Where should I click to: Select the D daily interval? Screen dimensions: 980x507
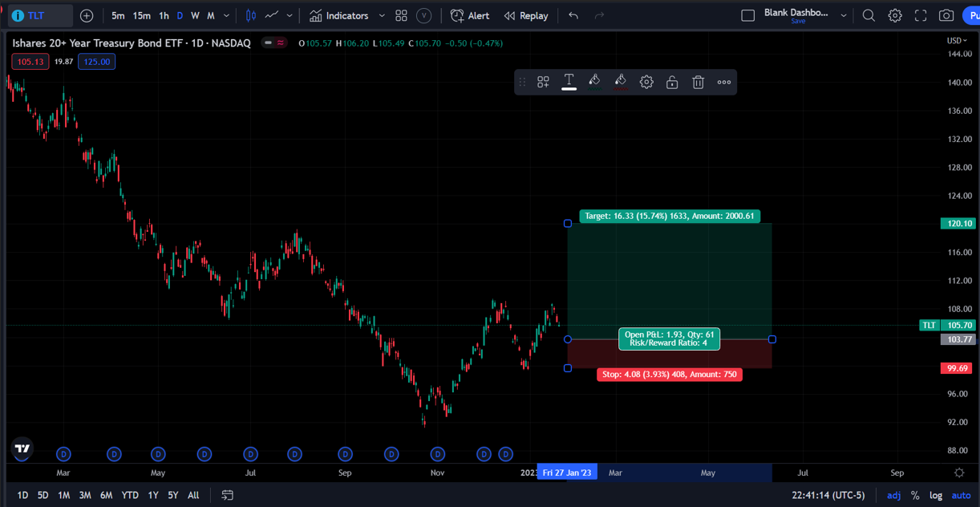tap(180, 15)
